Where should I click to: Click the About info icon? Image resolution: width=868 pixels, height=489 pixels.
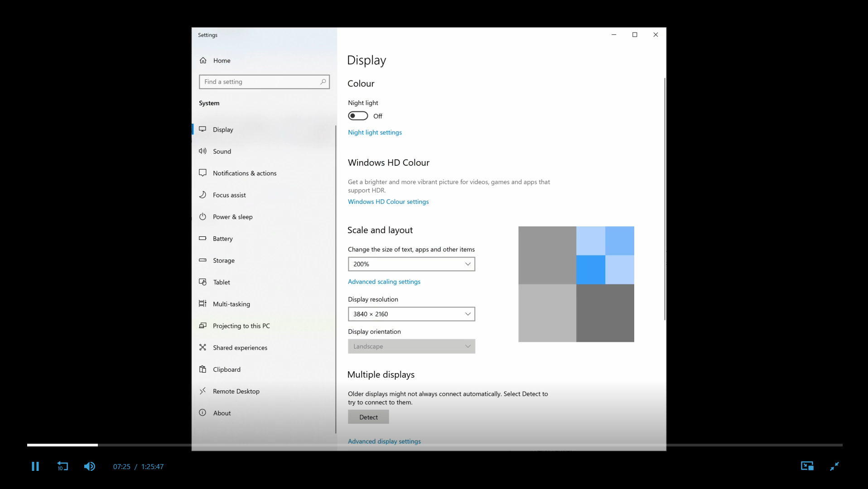point(203,412)
